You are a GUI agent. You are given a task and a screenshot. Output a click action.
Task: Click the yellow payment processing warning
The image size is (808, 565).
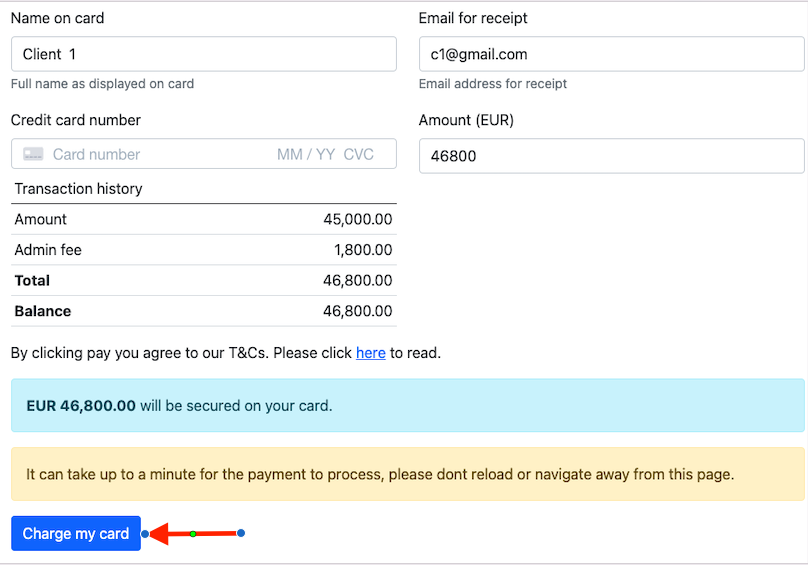pyautogui.click(x=407, y=474)
